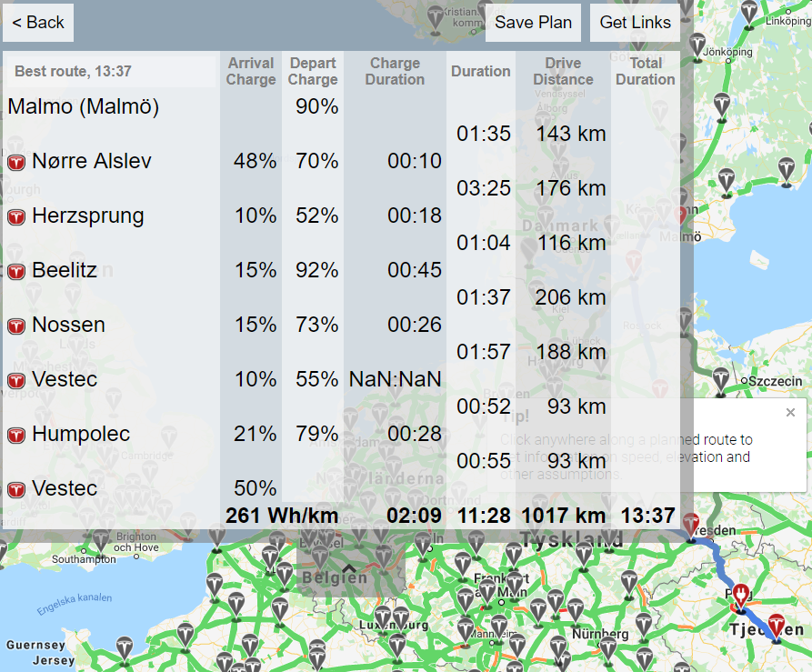Viewport: 812px width, 672px height.
Task: Click the Save Plan button
Action: click(533, 23)
